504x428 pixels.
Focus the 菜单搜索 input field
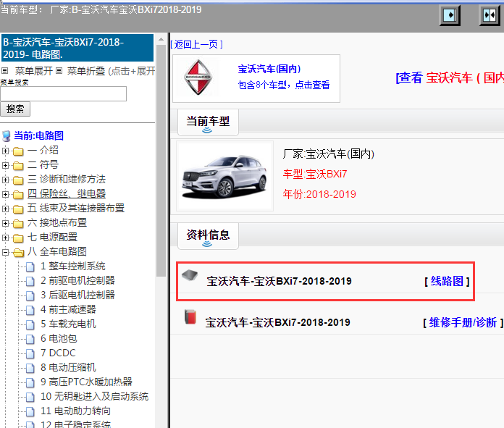point(63,93)
